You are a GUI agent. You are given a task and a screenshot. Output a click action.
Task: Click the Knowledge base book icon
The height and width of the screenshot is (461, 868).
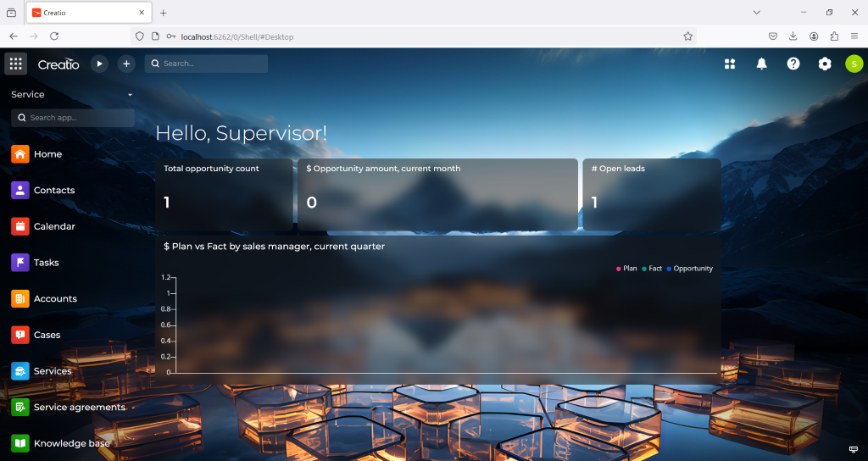20,443
